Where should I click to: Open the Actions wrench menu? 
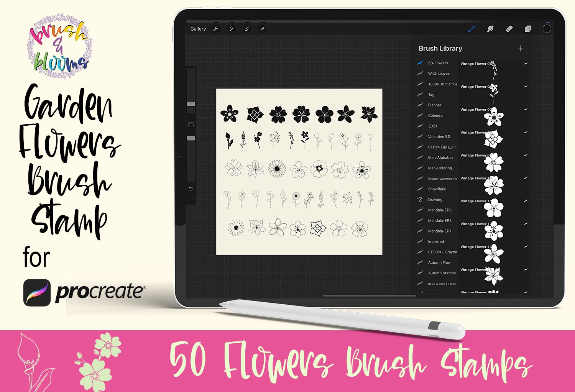pyautogui.click(x=216, y=29)
